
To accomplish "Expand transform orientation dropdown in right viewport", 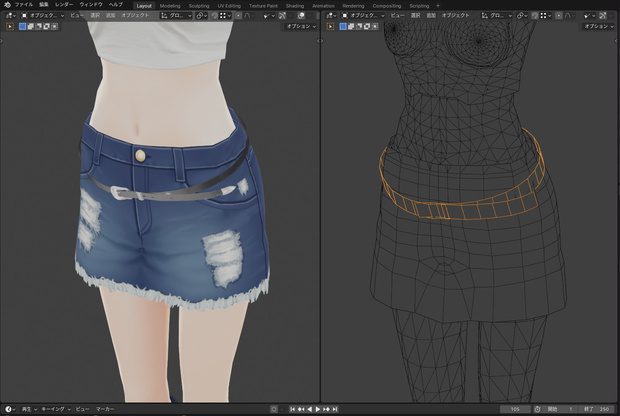I will pos(496,16).
